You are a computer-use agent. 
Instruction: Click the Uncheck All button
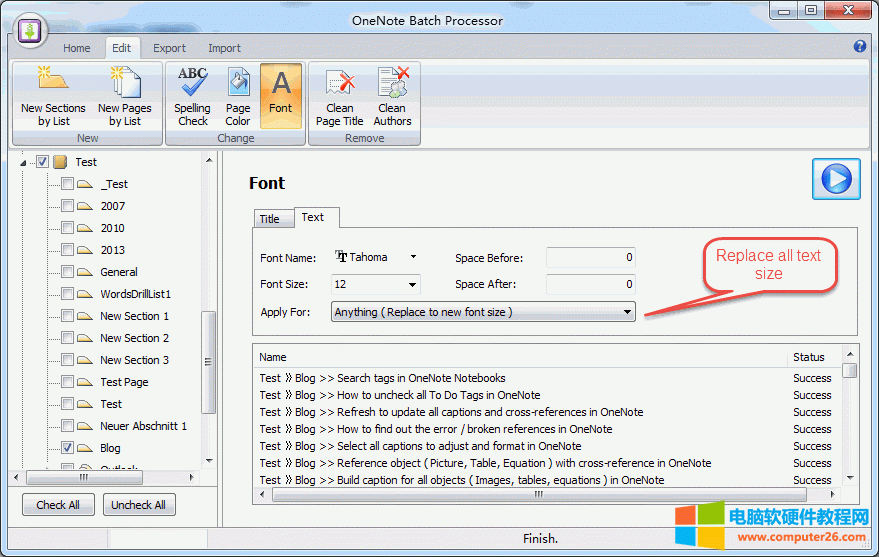click(139, 505)
